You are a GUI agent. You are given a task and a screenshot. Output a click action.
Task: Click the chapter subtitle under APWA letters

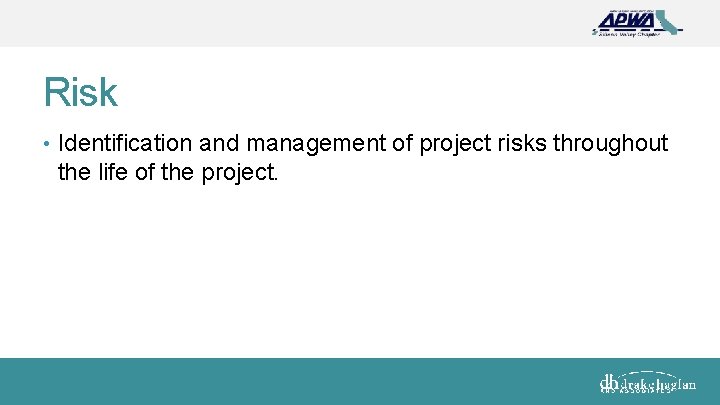pyautogui.click(x=629, y=34)
